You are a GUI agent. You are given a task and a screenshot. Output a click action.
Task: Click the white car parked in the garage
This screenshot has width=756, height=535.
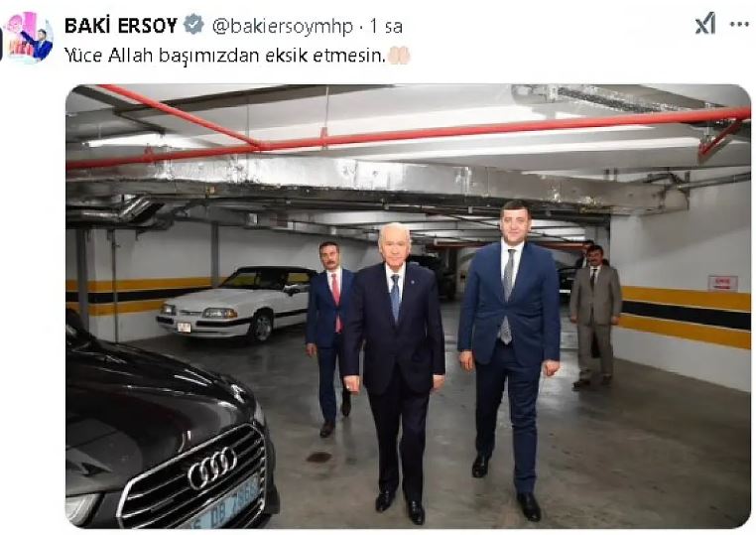[236, 303]
